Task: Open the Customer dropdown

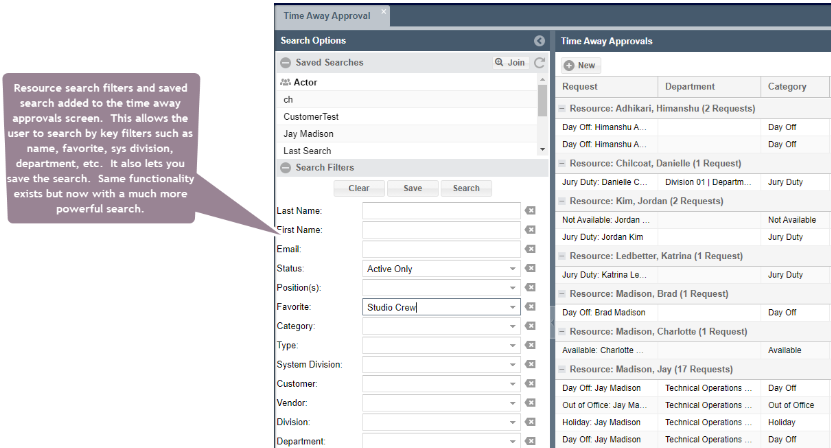Action: [x=512, y=384]
